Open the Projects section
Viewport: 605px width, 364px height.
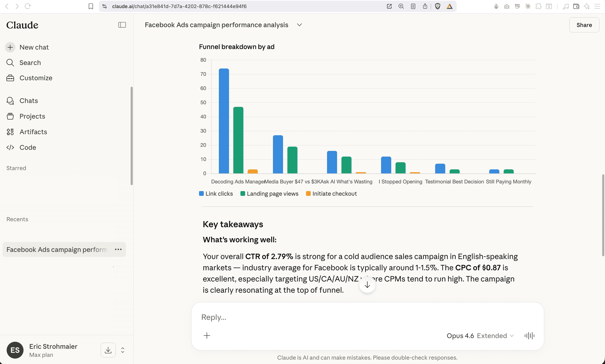[32, 116]
